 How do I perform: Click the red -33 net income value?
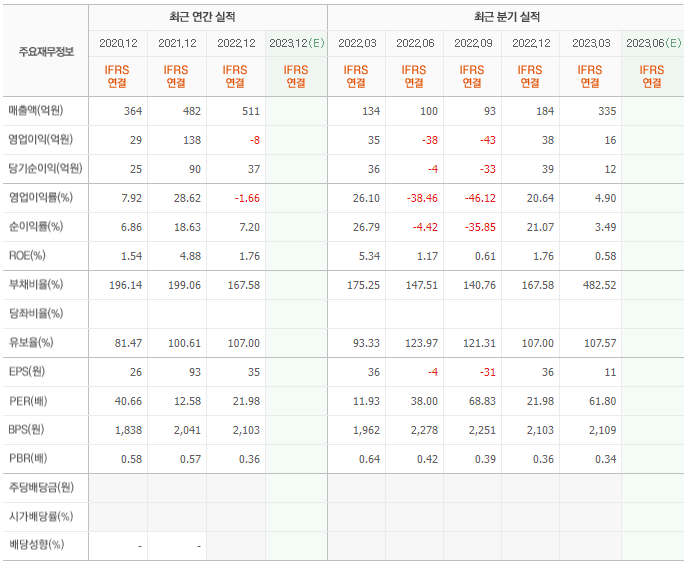[x=488, y=169]
